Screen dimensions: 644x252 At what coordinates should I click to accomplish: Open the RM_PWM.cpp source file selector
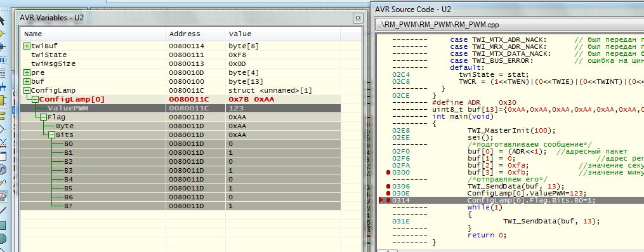[509, 25]
